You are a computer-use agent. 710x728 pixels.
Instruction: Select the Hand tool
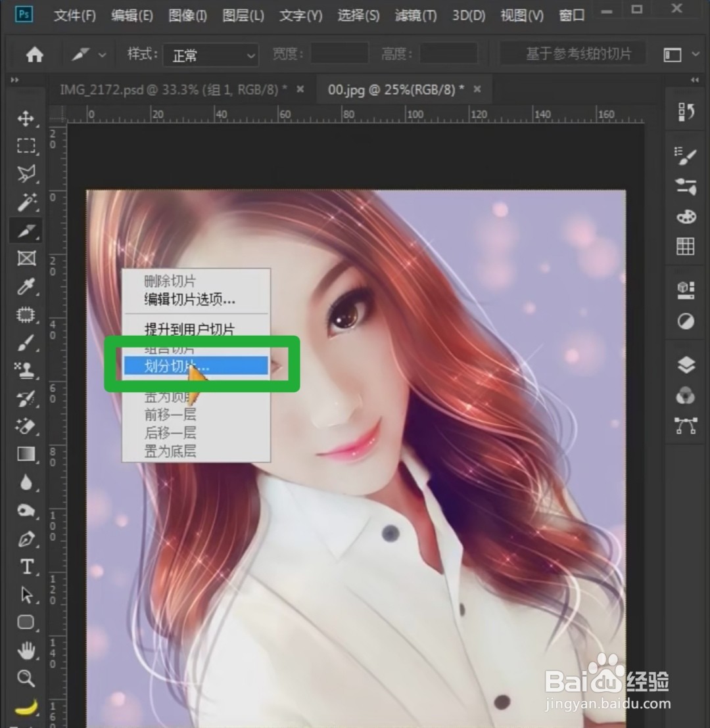click(26, 650)
